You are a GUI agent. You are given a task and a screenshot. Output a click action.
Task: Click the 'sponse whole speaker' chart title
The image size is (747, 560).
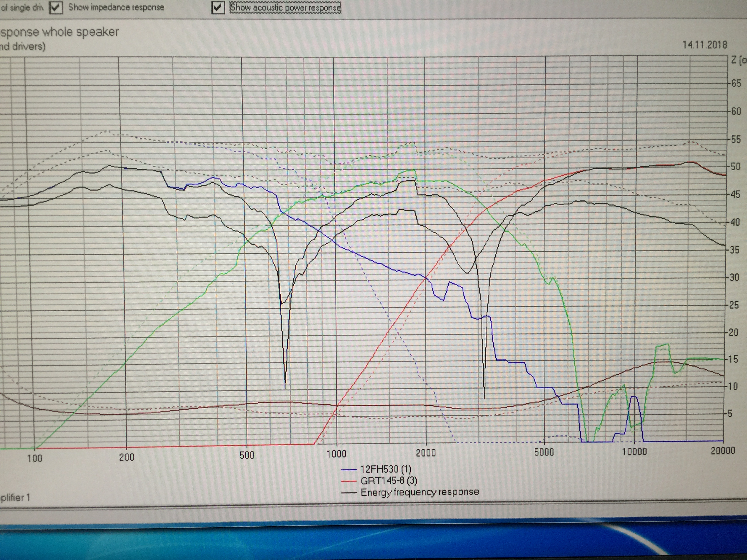[60, 32]
